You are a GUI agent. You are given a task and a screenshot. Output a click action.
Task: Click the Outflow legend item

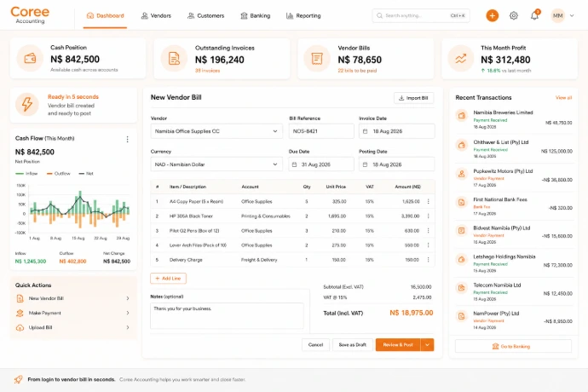coord(58,173)
